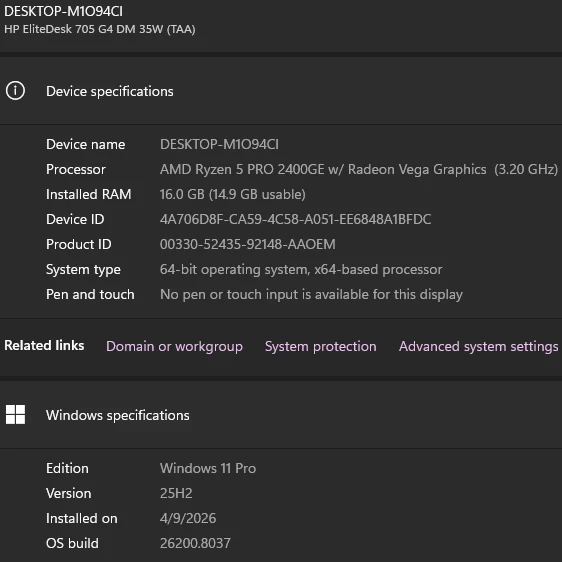Open Advanced system settings link
The height and width of the screenshot is (562, 562).
click(x=479, y=346)
